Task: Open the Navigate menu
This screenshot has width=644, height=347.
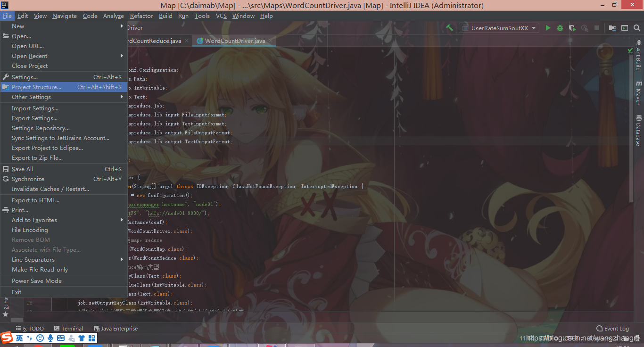Action: tap(65, 16)
